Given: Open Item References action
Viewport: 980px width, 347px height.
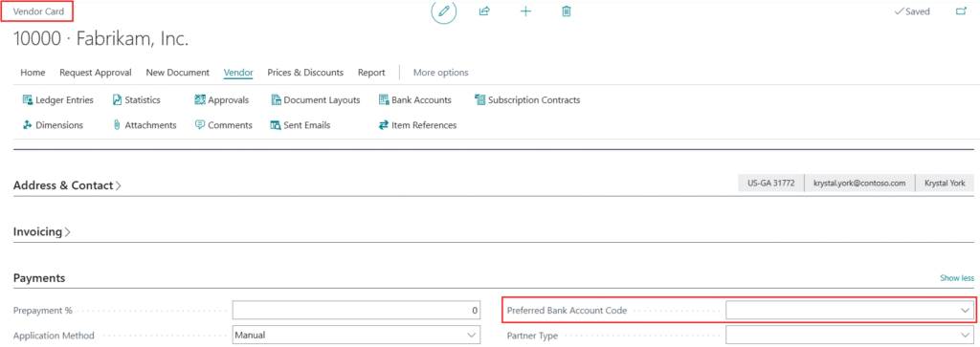Looking at the screenshot, I should pos(417,125).
